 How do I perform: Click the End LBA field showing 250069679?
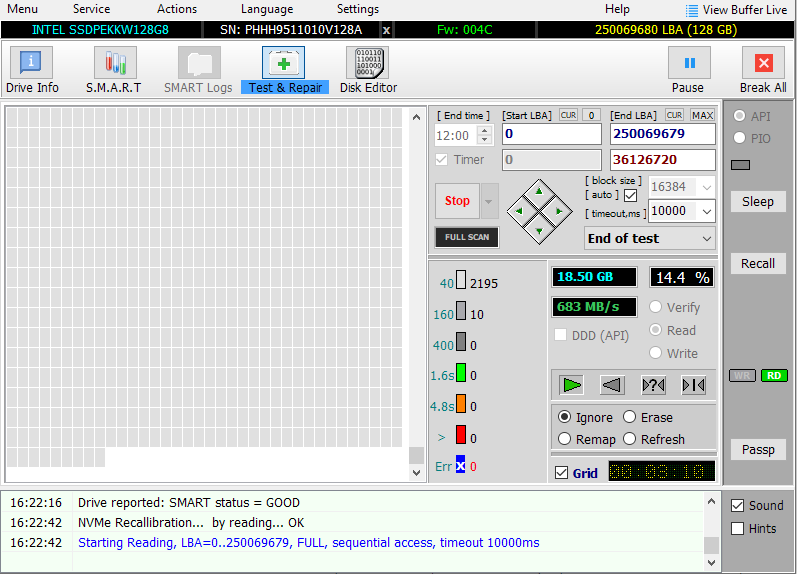[x=663, y=134]
